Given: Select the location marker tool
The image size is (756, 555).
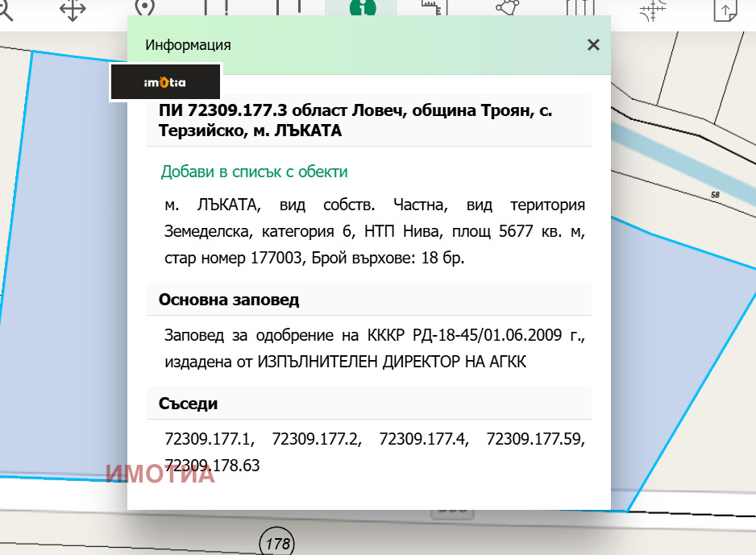Looking at the screenshot, I should (x=145, y=6).
